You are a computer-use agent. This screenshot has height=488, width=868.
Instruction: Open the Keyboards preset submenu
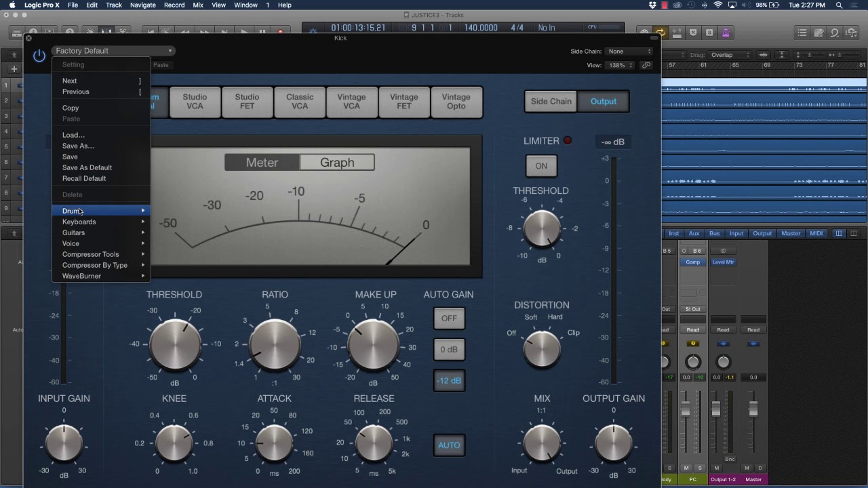point(101,222)
